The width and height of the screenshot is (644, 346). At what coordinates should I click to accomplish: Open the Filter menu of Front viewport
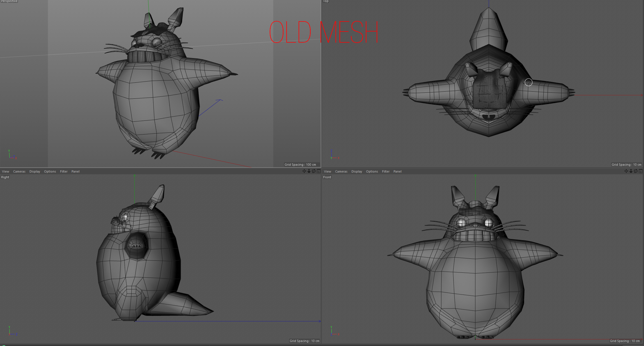point(386,171)
